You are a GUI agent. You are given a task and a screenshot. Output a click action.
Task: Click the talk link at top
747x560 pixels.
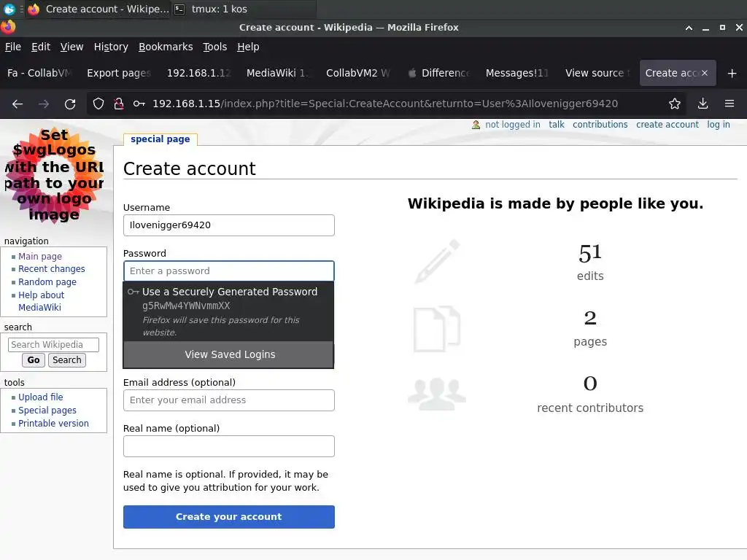557,125
